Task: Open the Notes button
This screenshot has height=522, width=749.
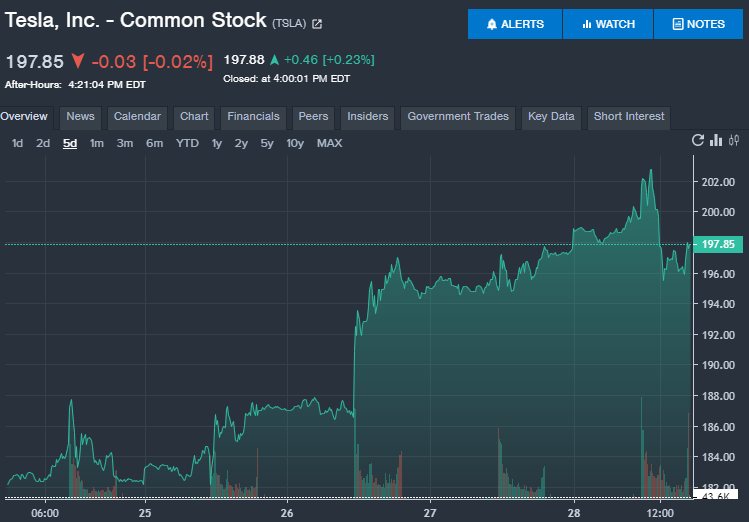Action: click(x=697, y=24)
